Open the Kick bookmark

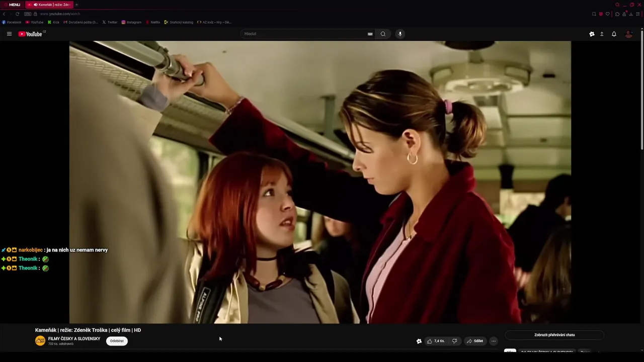[53, 22]
